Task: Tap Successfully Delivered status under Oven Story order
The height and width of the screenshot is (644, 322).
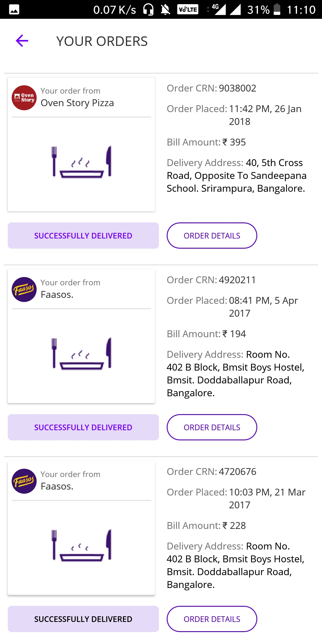Action: [x=83, y=236]
